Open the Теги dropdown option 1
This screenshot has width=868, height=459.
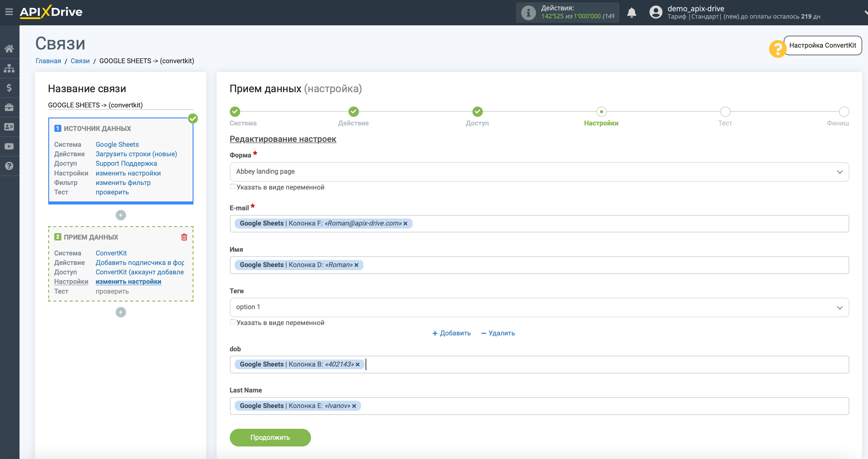pos(539,307)
